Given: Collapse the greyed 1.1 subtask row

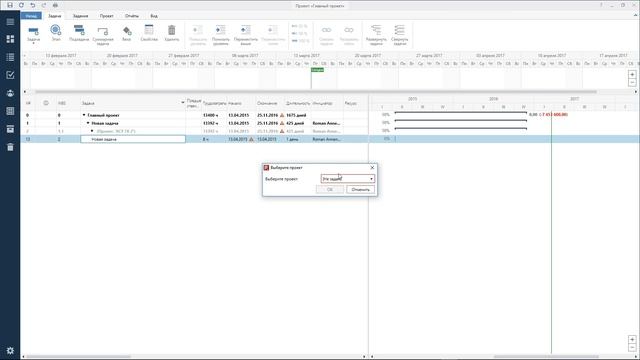Looking at the screenshot, I should [x=92, y=131].
